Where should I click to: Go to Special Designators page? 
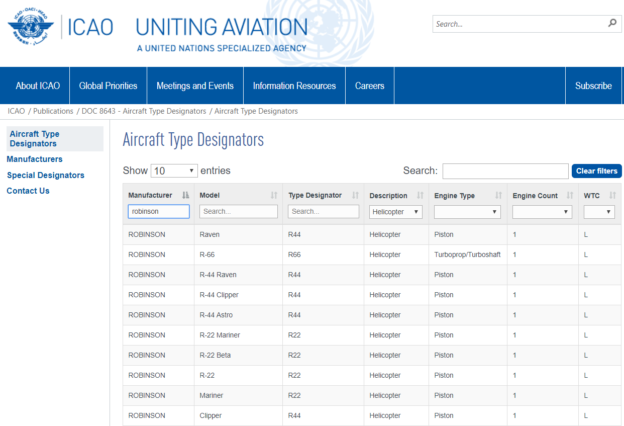45,175
